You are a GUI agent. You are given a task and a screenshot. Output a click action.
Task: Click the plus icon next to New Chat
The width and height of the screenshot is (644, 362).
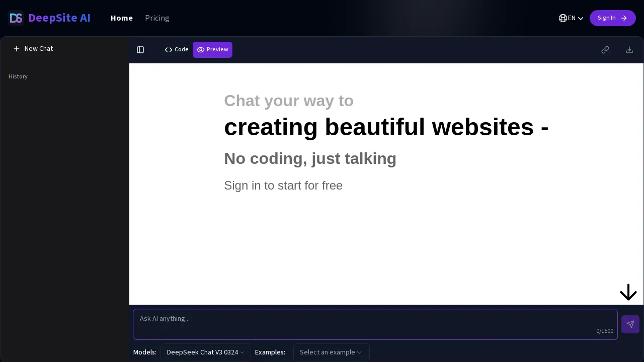[x=17, y=49]
